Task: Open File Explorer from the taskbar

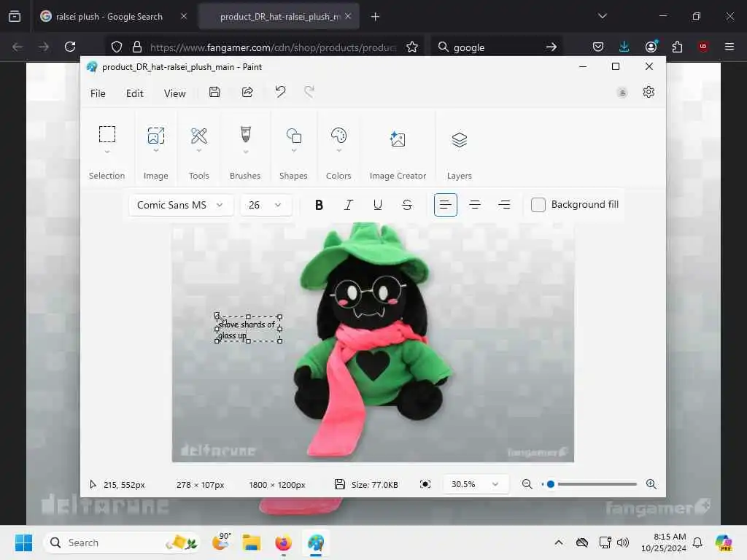Action: (x=251, y=542)
